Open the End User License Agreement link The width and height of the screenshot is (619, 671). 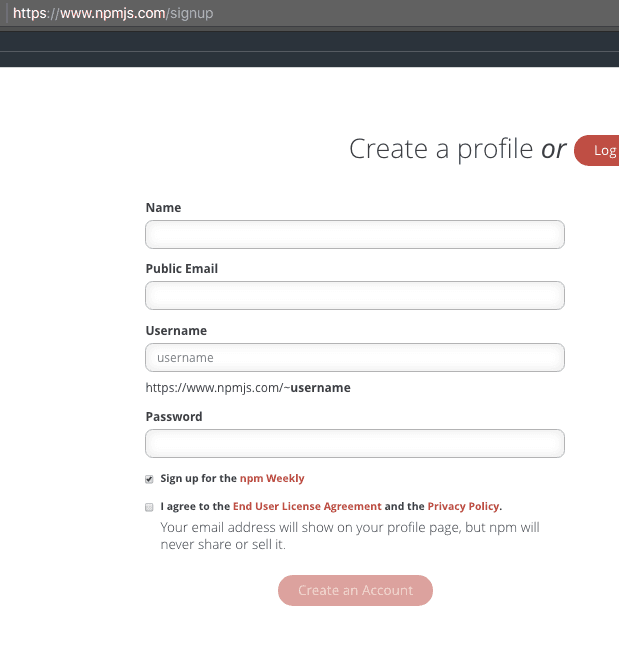[x=307, y=507]
